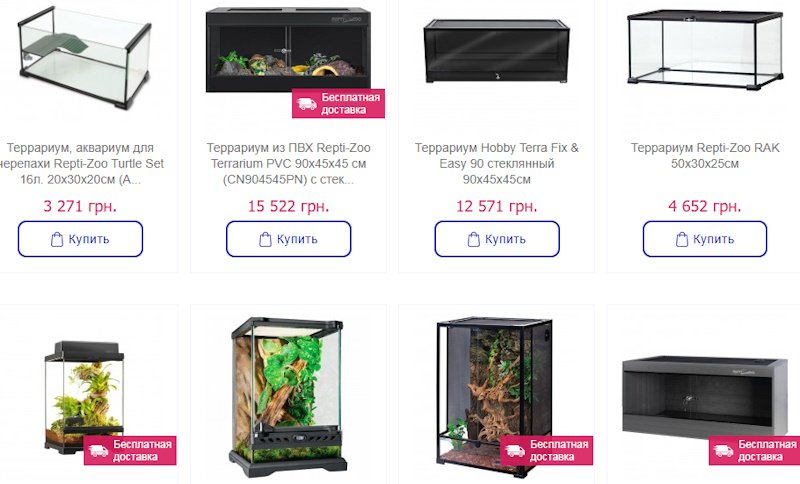Open the Repti-Zoo Turtle Set product title
Screen dimensions: 800x484
82,163
